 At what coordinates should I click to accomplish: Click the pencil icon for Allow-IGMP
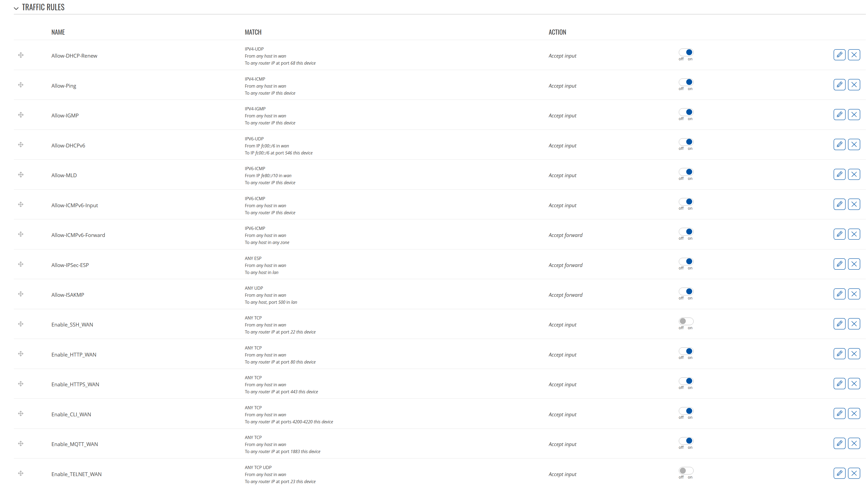(839, 115)
